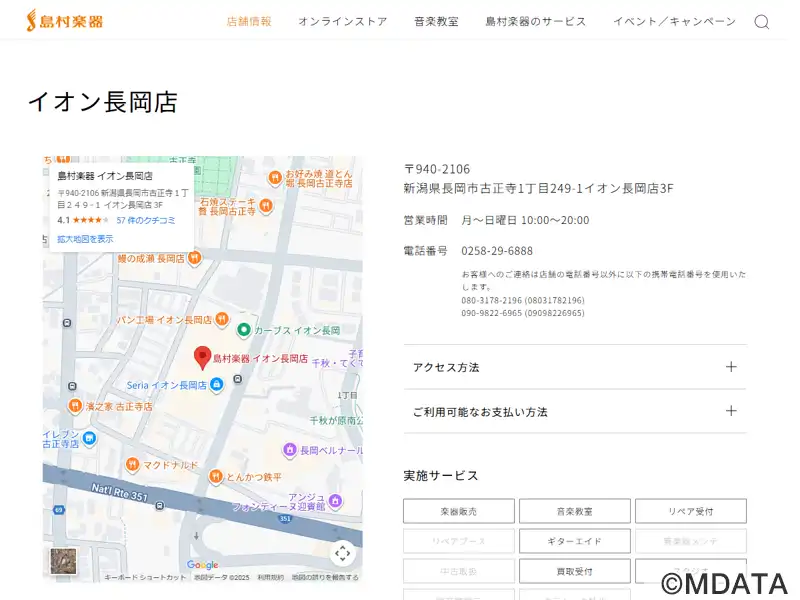Open the 店舗情報 menu item

[x=249, y=21]
